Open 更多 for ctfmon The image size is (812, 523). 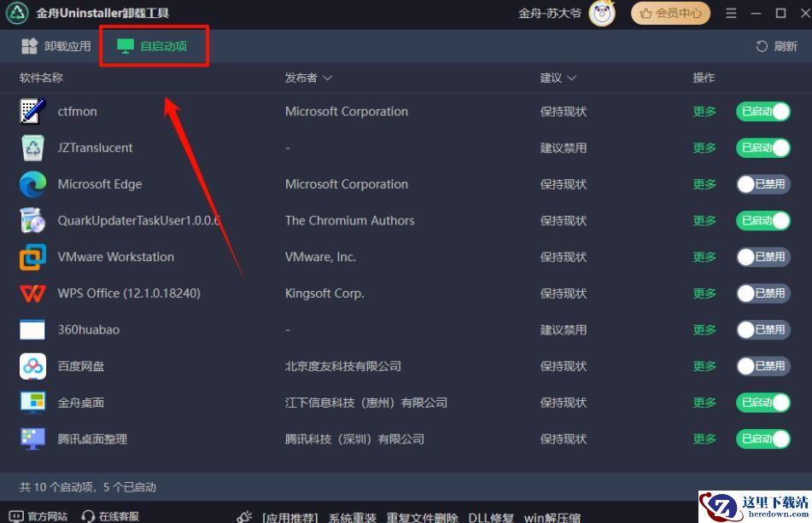tap(704, 111)
